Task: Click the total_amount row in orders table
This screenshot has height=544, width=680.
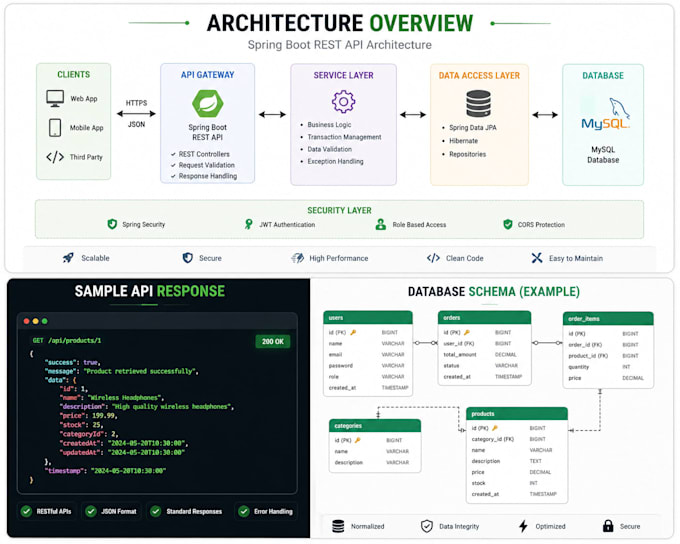Action: point(483,354)
